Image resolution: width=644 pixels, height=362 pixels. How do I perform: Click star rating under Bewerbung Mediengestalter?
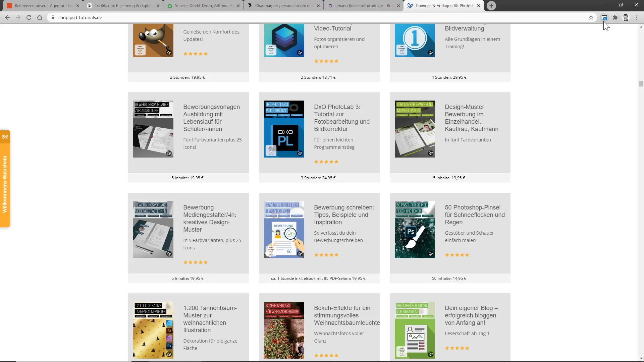(x=196, y=262)
